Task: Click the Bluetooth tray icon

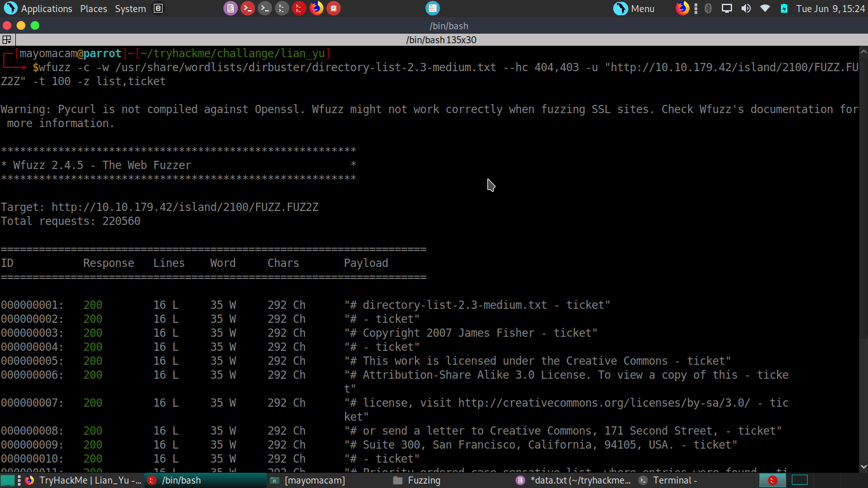Action: 709,8
